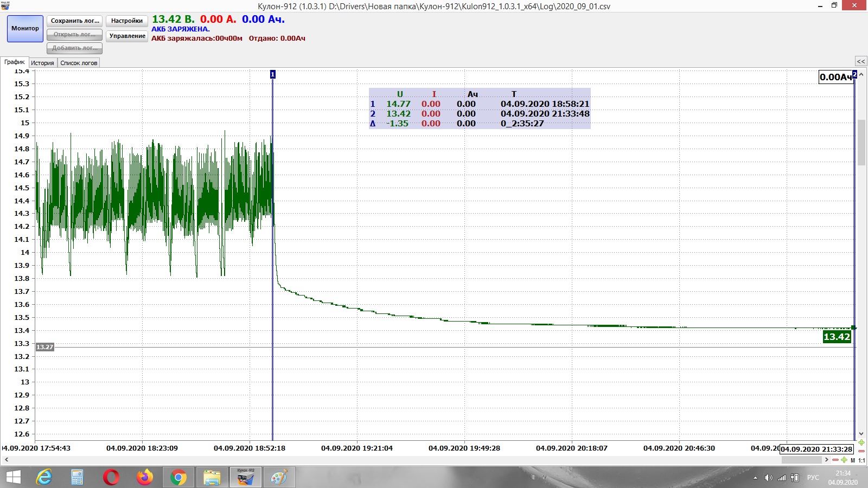
Task: Collapse the side panel with << button
Action: (x=860, y=61)
